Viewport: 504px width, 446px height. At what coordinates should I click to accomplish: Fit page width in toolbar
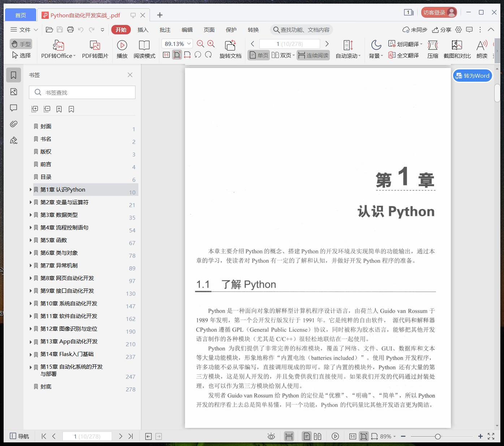pyautogui.click(x=187, y=55)
